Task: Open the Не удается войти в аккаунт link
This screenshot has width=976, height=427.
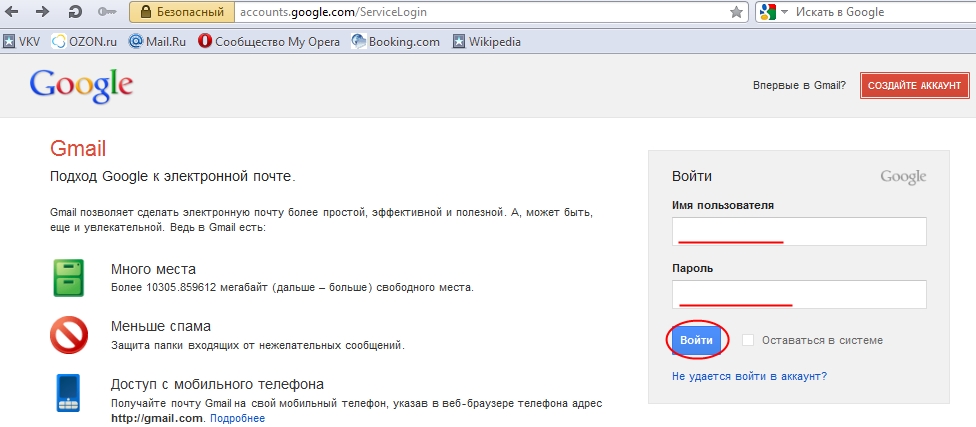Action: [x=749, y=376]
